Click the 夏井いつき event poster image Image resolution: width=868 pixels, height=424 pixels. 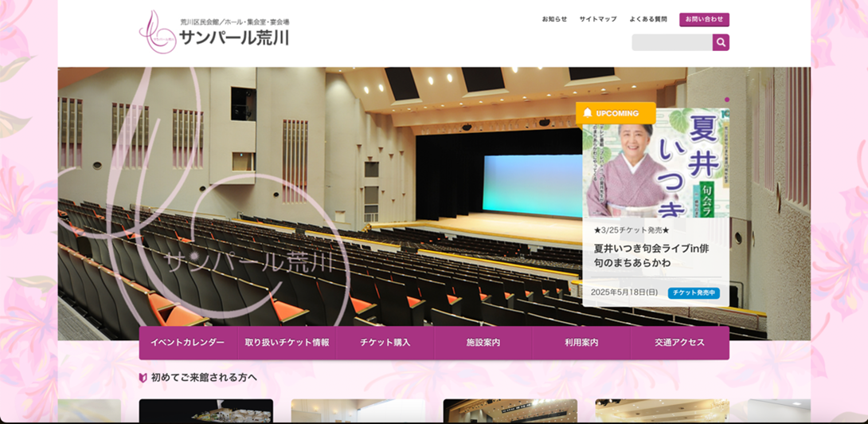click(656, 163)
